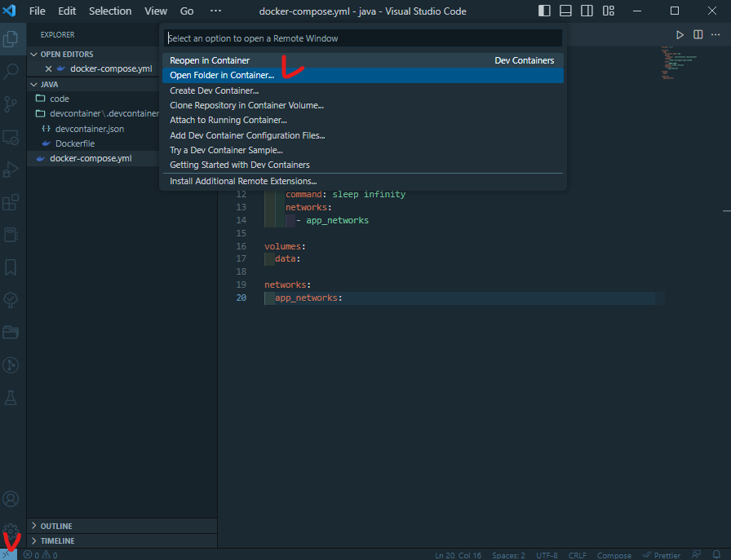
Task: Click CRLF end of line status entry
Action: [x=577, y=555]
